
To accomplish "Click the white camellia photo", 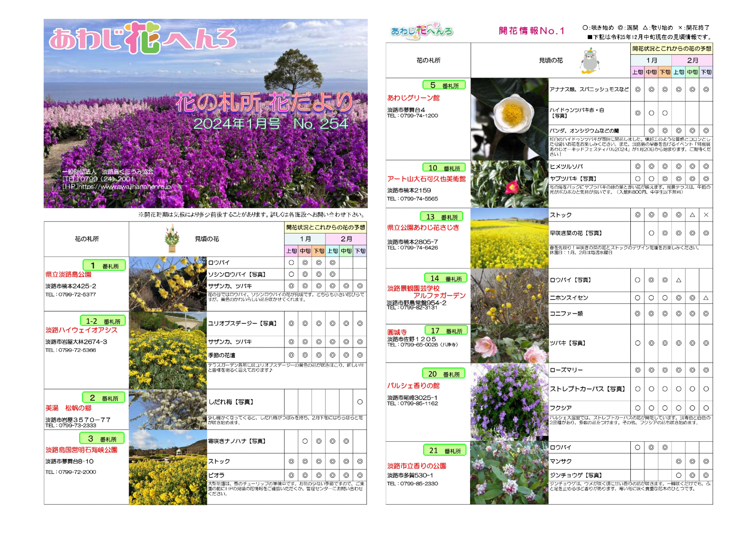I will coord(510,119).
